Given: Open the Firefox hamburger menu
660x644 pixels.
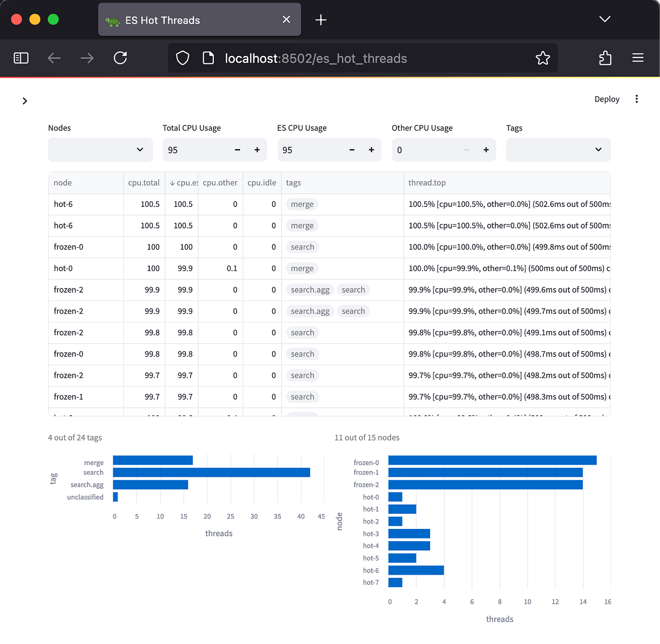Looking at the screenshot, I should (x=638, y=58).
